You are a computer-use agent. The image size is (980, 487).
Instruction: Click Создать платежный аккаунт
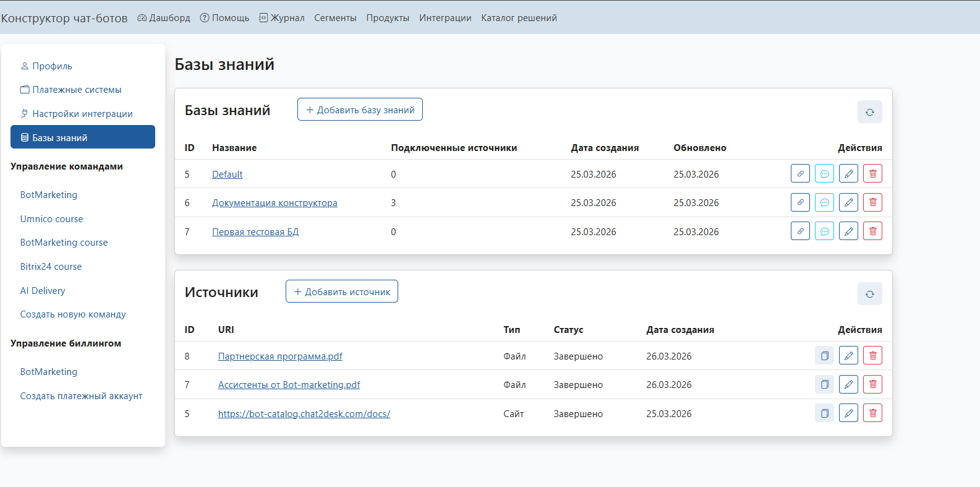[x=81, y=396]
